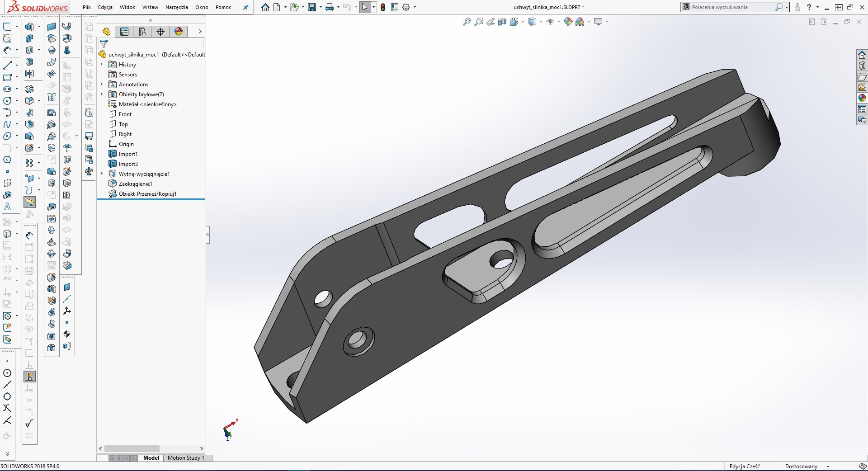868x471 pixels.
Task: Click the Polecenia wyszukiwania search field
Action: 732,7
